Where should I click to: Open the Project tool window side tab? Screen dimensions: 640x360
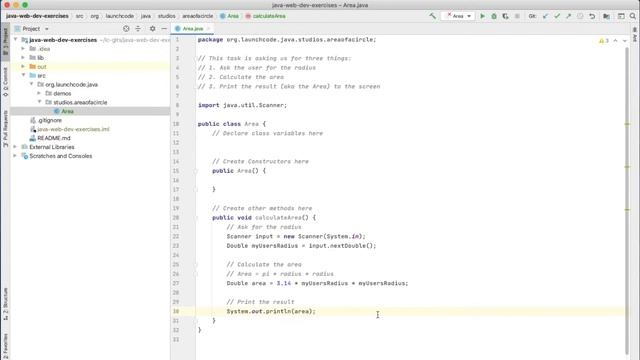(x=5, y=41)
